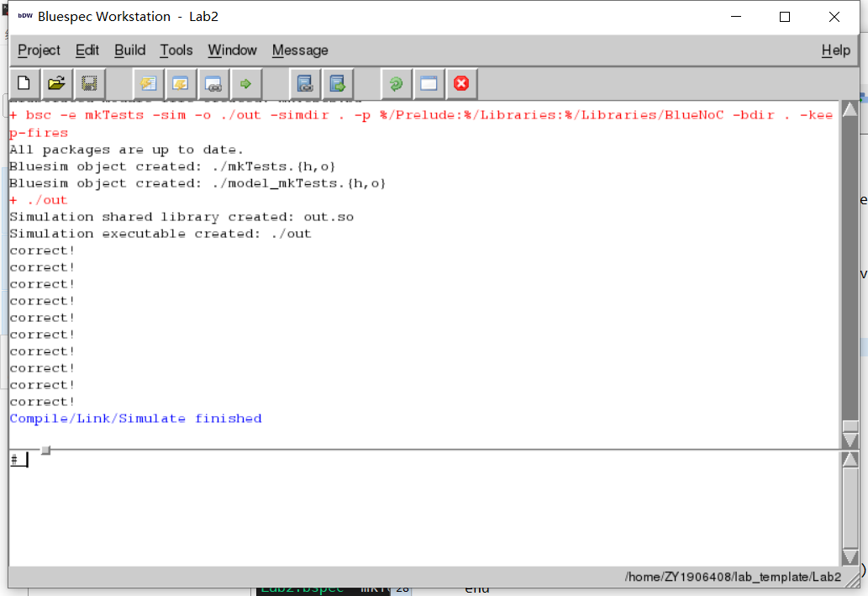Open the Help menu
This screenshot has height=596, width=868.
click(x=835, y=50)
